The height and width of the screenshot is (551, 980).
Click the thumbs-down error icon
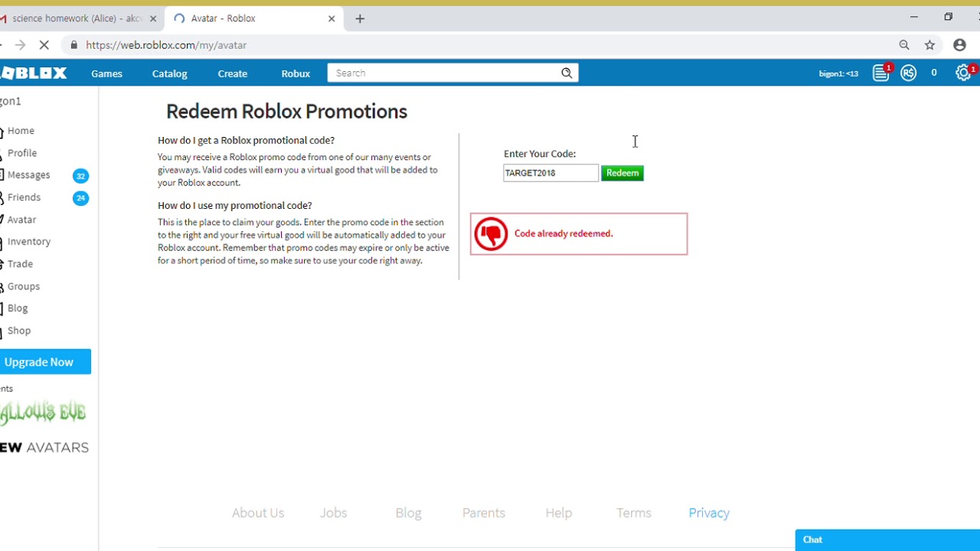pyautogui.click(x=491, y=234)
